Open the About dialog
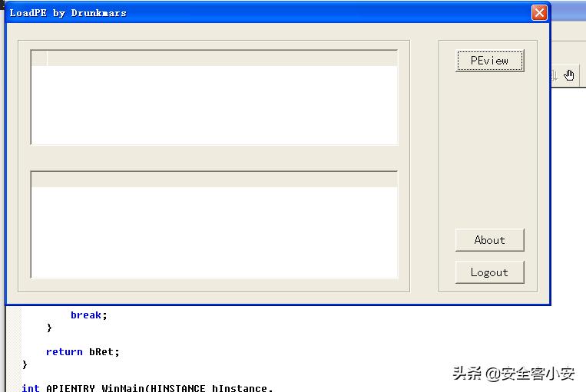Screen dimensions: 586x392 pyautogui.click(x=489, y=240)
